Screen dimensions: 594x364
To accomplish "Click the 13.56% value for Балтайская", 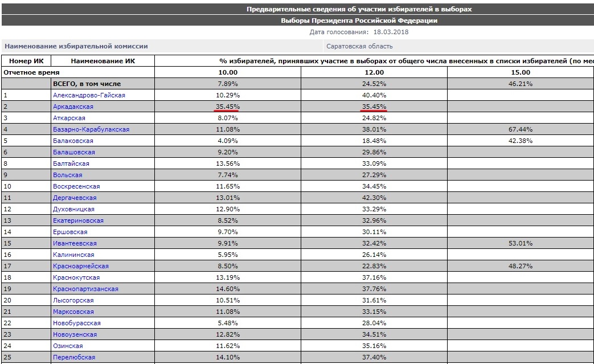I will click(228, 163).
